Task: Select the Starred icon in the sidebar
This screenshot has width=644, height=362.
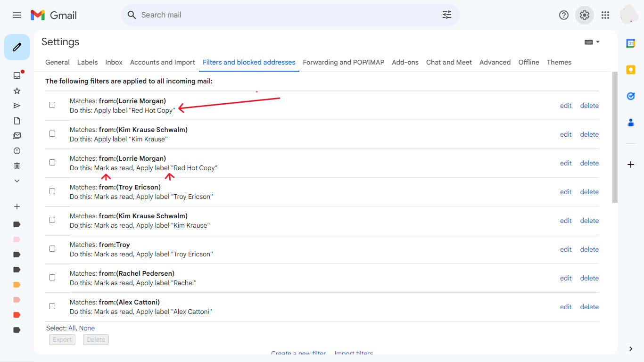Action: [17, 90]
